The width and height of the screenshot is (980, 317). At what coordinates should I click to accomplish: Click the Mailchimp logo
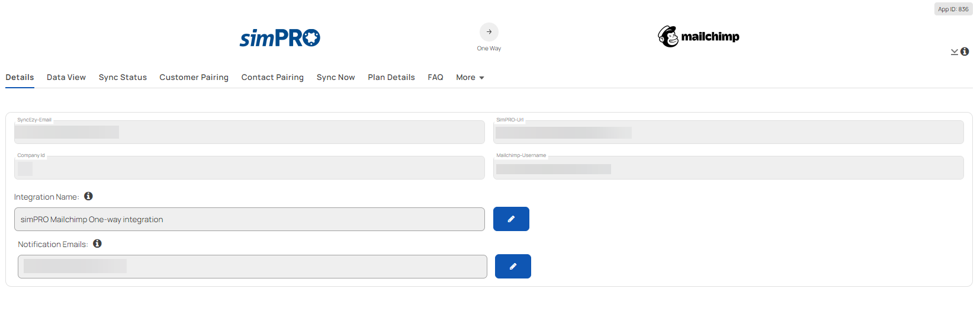(699, 37)
